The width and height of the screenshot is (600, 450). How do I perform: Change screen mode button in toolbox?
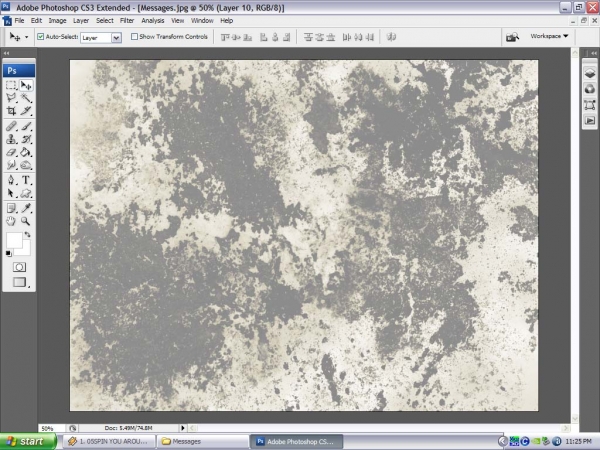19,282
